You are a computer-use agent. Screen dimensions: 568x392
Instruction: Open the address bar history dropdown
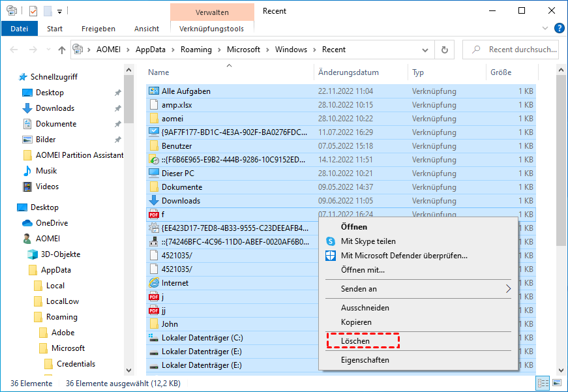coord(425,50)
